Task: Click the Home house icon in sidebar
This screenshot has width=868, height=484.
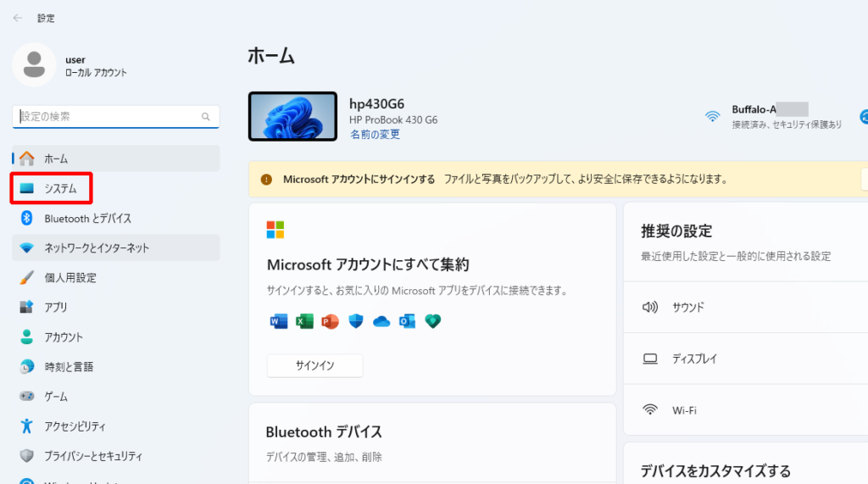Action: (x=26, y=159)
